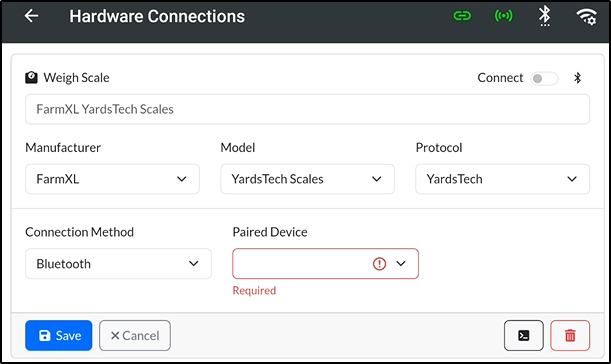Open the Manufacturer dropdown showing FarmXL

(x=112, y=179)
